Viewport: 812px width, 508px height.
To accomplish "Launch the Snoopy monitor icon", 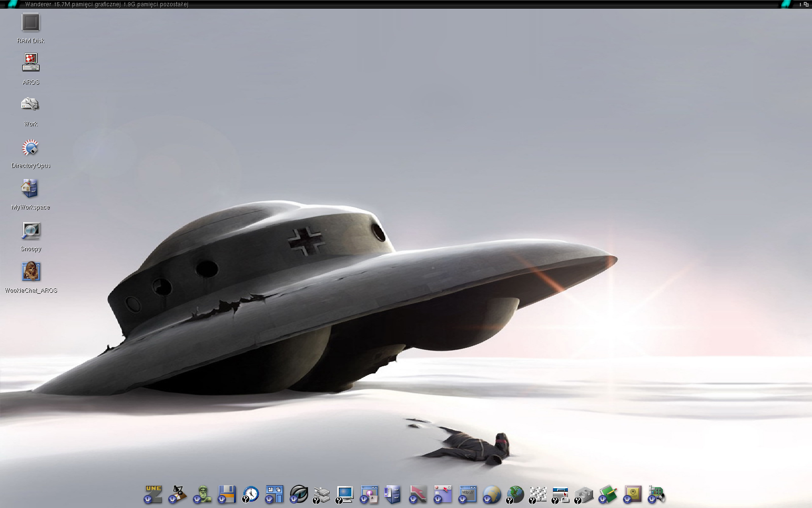I will pyautogui.click(x=31, y=231).
